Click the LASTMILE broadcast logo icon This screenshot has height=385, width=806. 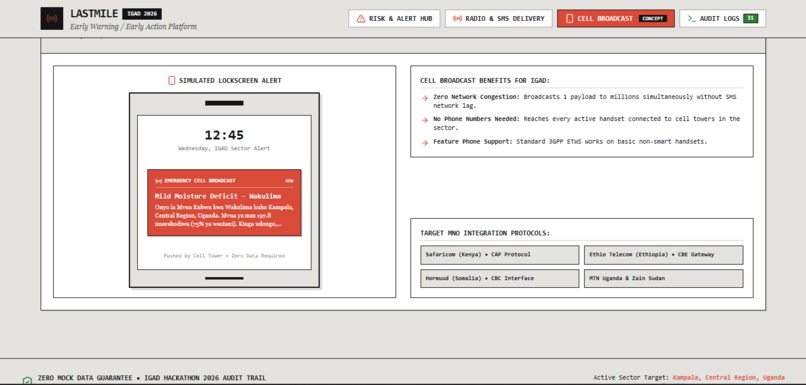click(51, 19)
